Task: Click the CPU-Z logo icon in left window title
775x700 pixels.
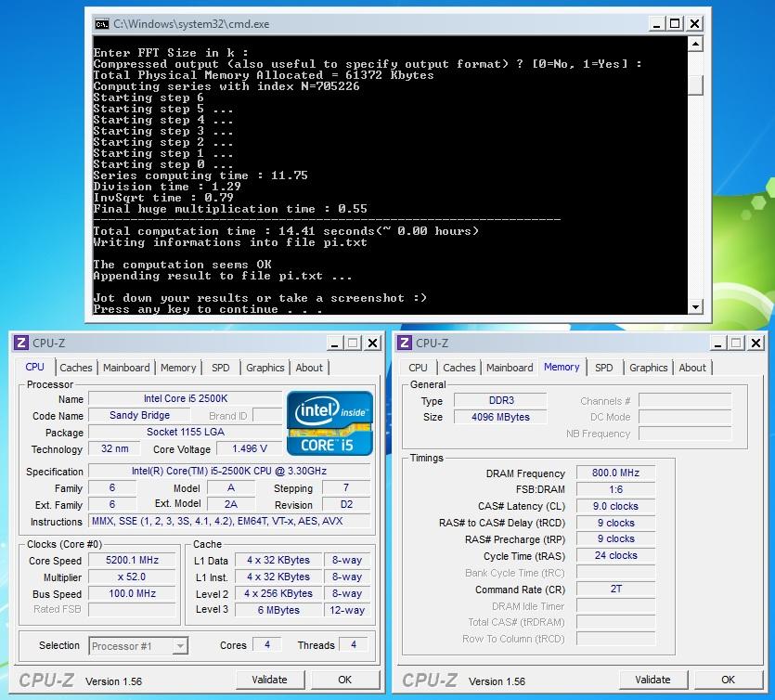Action: [x=21, y=343]
